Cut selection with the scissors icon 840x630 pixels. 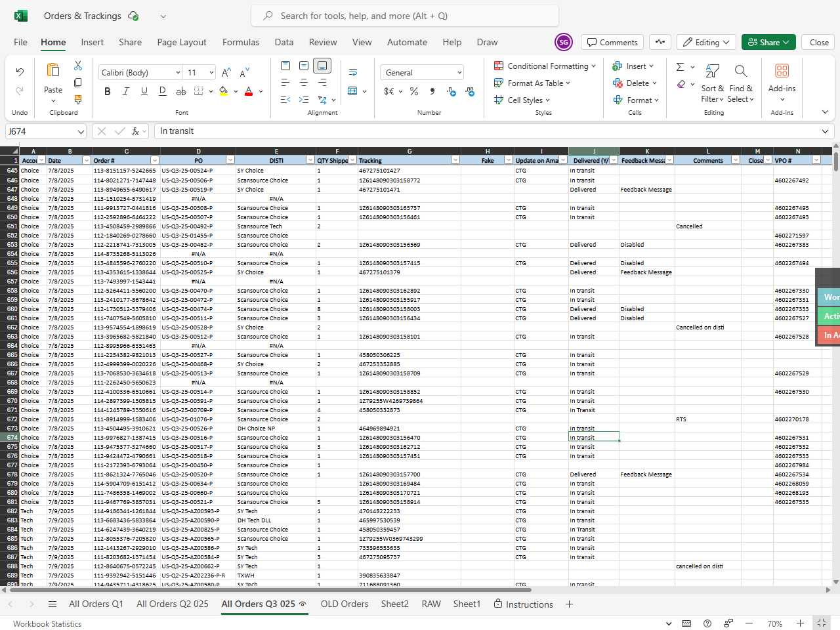(x=78, y=66)
